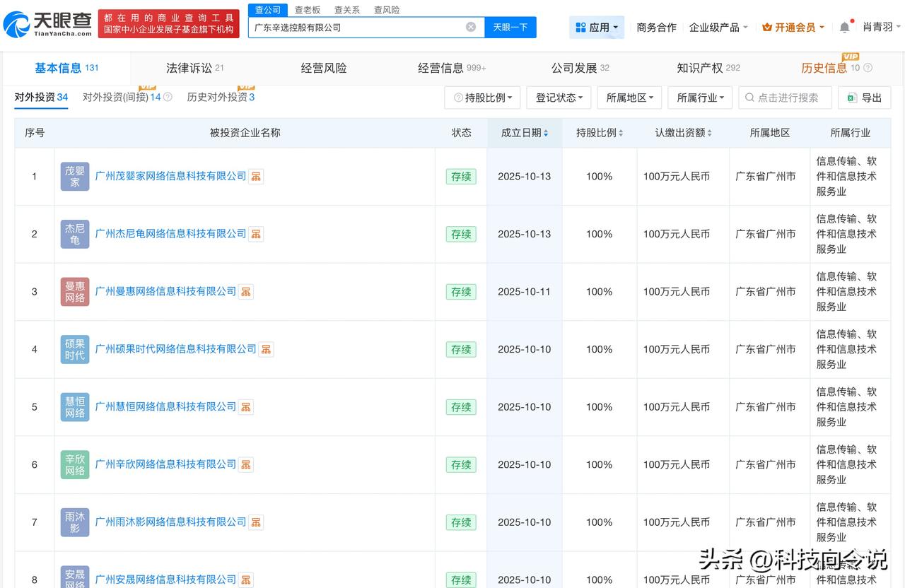Click the 辛欣网络 company logo
The image size is (905, 588).
click(75, 464)
